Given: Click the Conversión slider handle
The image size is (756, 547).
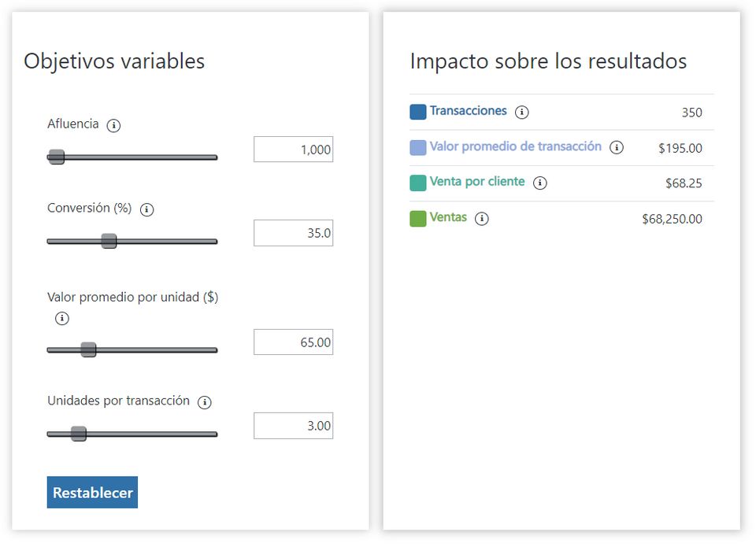Looking at the screenshot, I should [109, 241].
